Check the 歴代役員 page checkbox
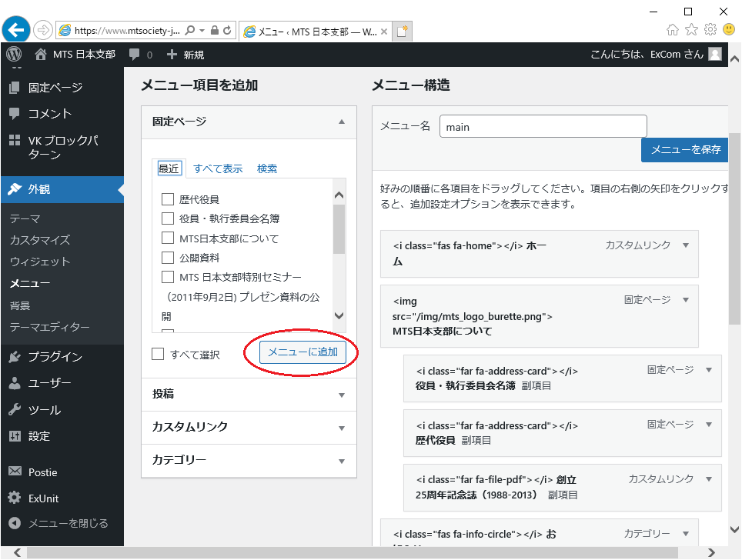The height and width of the screenshot is (560, 742). click(x=168, y=199)
